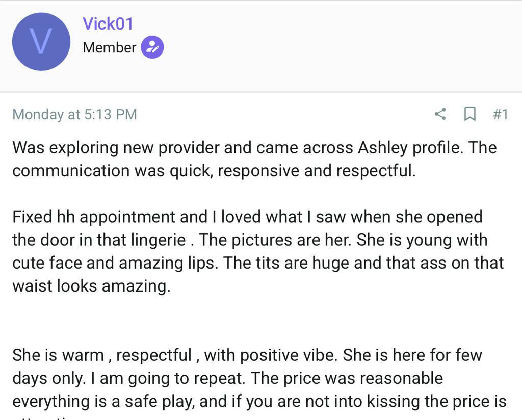Click the empty gray header area
The height and width of the screenshot is (420, 522).
[336, 46]
